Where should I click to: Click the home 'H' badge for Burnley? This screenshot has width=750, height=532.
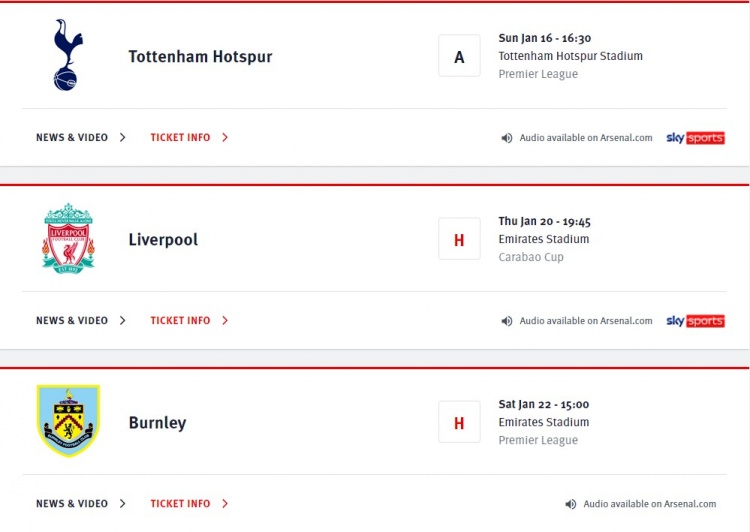tap(459, 422)
